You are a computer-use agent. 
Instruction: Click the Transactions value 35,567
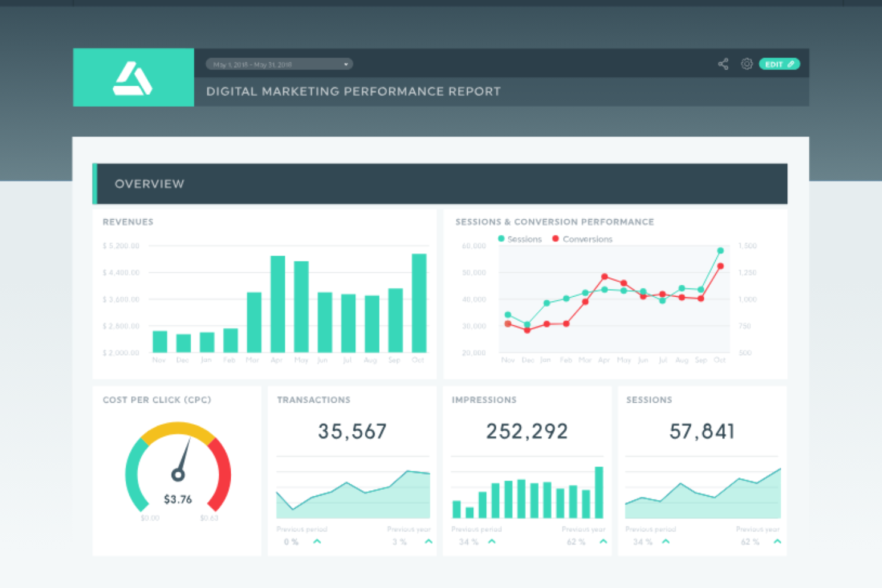coord(352,431)
